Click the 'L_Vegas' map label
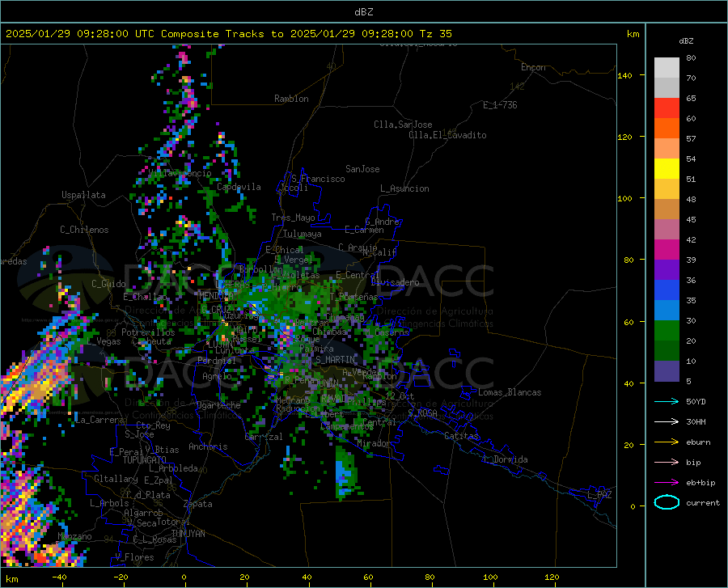This screenshot has width=728, height=588. 104,341
